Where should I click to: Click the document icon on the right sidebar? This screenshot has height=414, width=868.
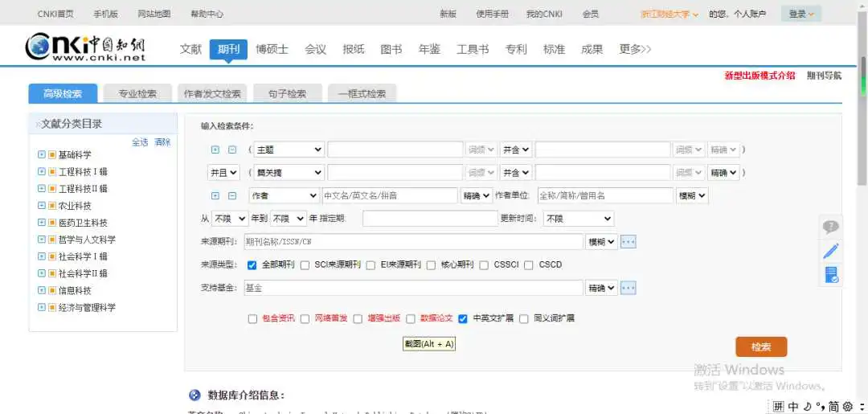pyautogui.click(x=830, y=274)
